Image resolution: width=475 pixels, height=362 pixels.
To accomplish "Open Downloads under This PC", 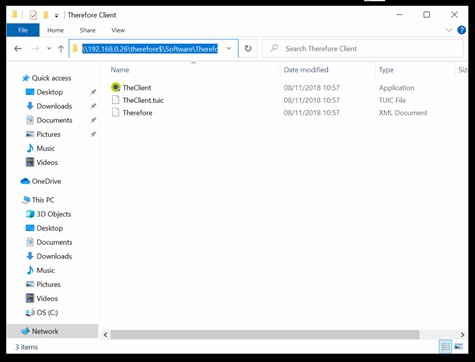I will pos(54,256).
